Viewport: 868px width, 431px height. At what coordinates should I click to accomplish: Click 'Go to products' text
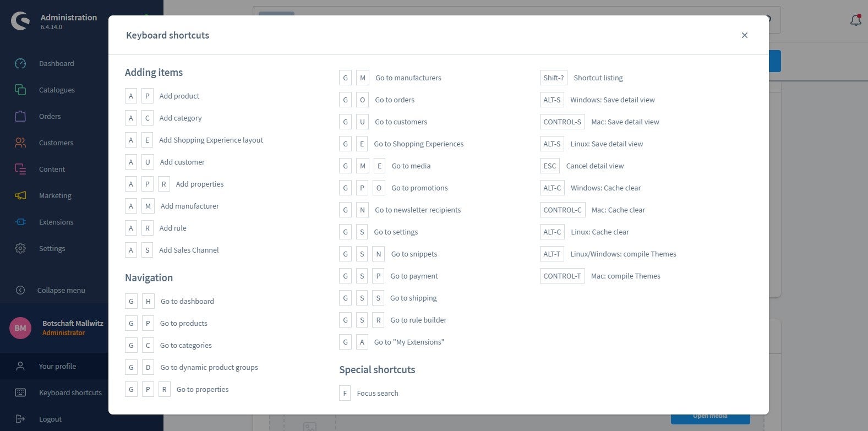(184, 323)
